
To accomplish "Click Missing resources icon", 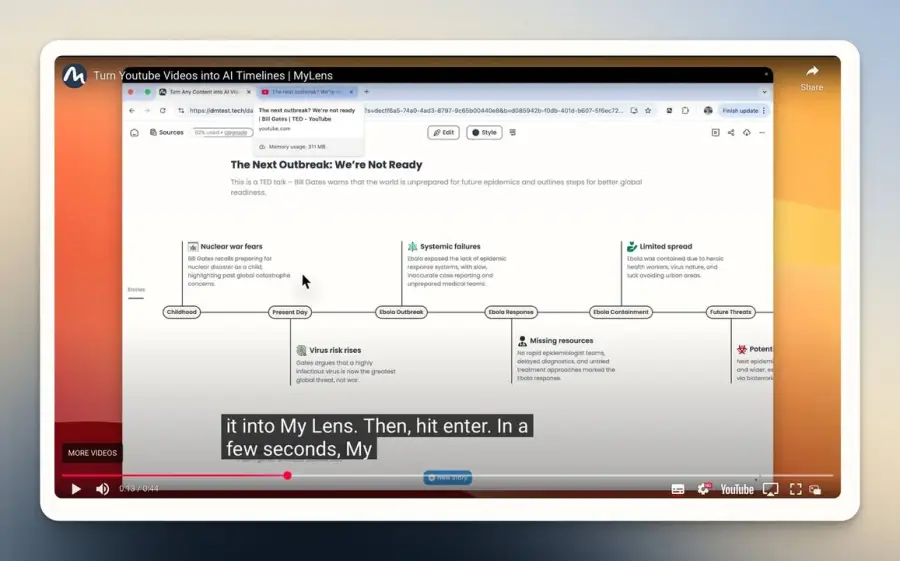I will coord(522,341).
